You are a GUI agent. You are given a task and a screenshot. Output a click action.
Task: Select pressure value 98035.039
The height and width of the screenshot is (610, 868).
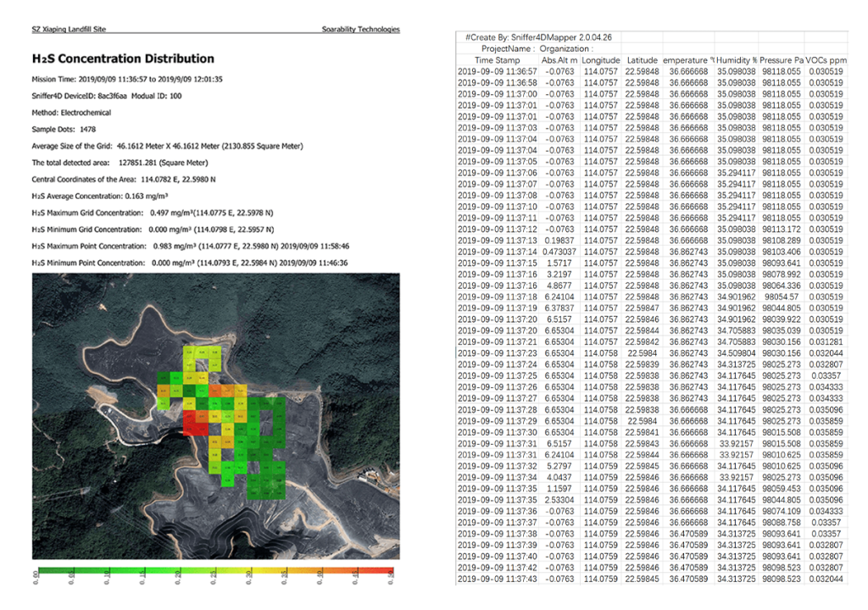pyautogui.click(x=781, y=330)
